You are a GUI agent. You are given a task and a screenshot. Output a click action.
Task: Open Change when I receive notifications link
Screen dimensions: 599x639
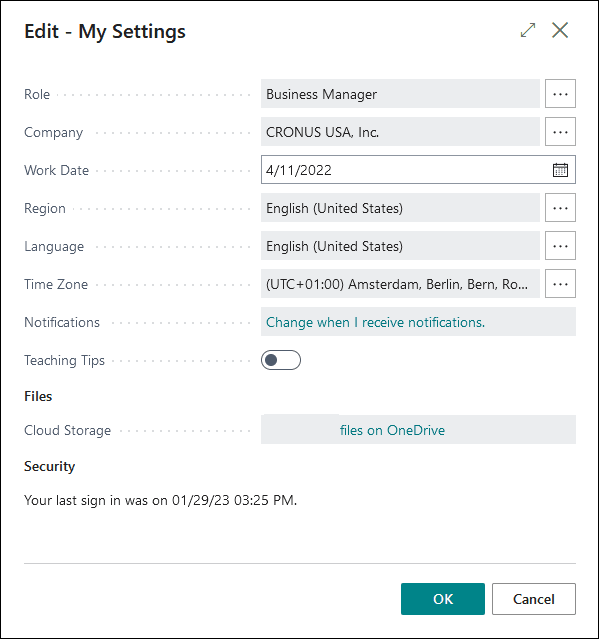click(x=375, y=322)
